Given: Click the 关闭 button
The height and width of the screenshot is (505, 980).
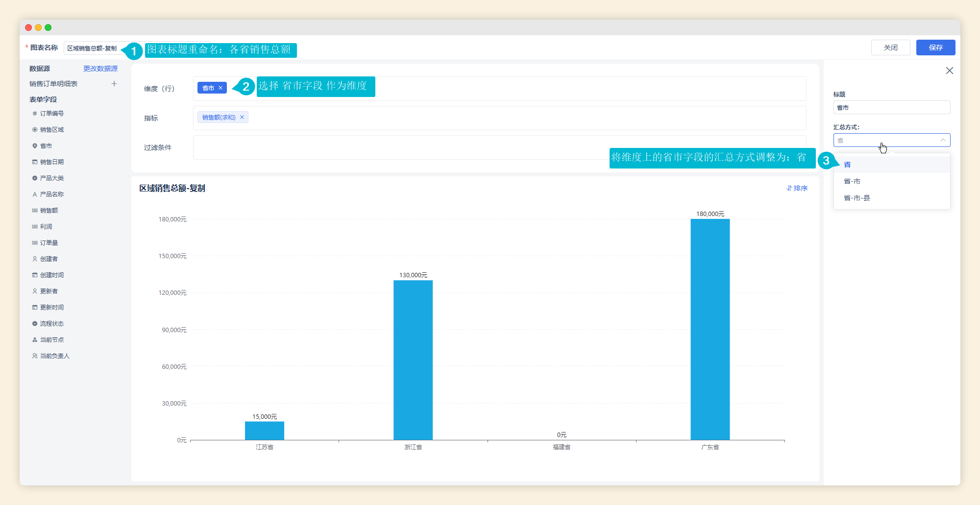Looking at the screenshot, I should tap(891, 48).
